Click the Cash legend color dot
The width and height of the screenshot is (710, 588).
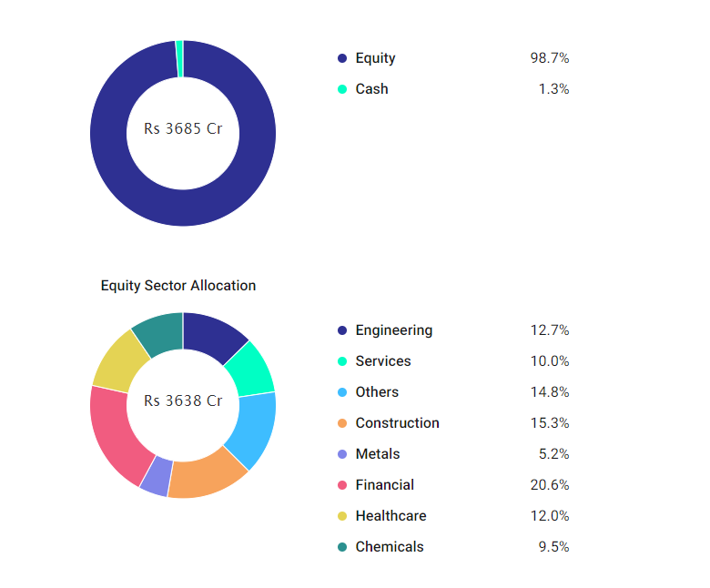coord(342,89)
